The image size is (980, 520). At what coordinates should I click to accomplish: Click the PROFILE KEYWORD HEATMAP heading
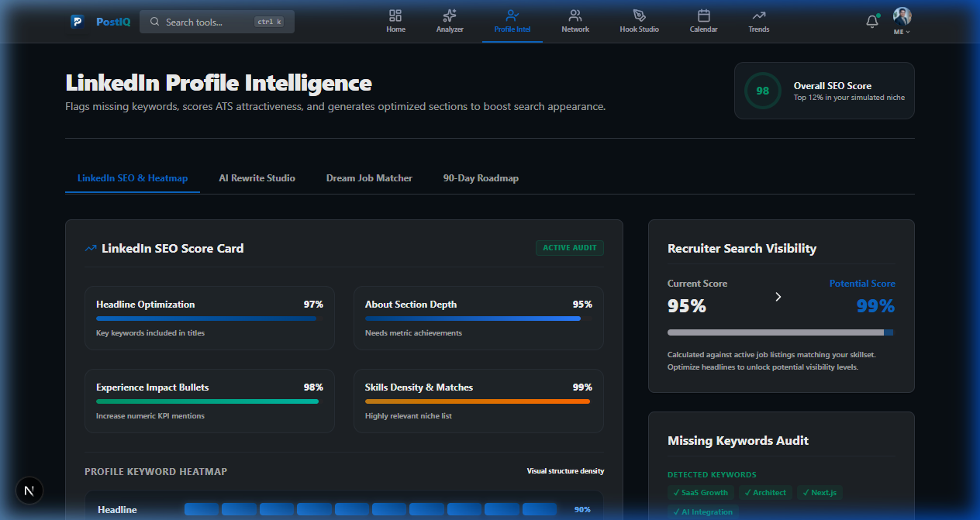pyautogui.click(x=156, y=471)
